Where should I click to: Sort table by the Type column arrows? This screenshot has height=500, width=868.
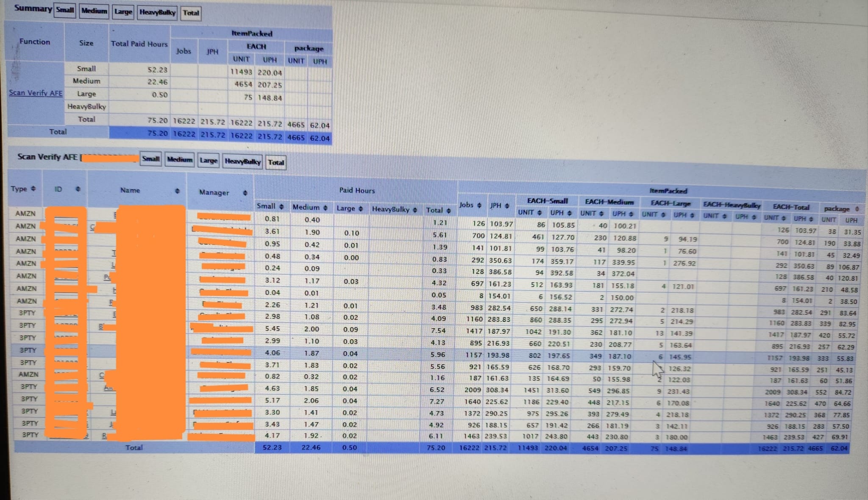click(33, 189)
